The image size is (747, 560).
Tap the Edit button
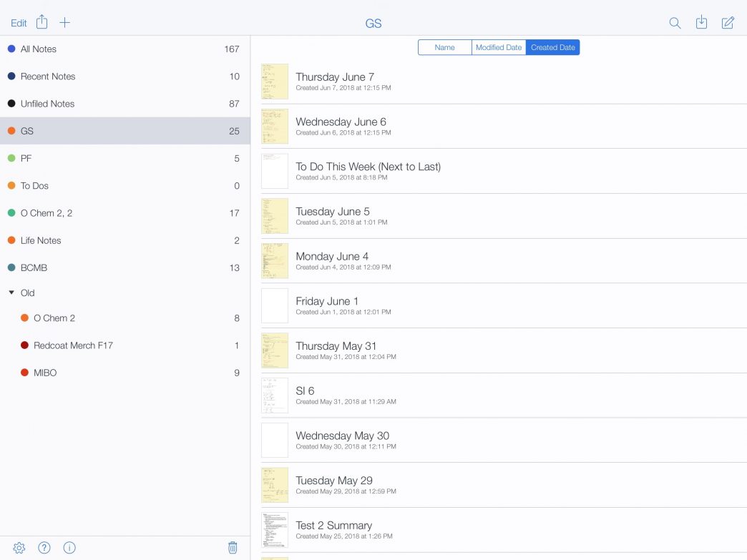[x=19, y=23]
